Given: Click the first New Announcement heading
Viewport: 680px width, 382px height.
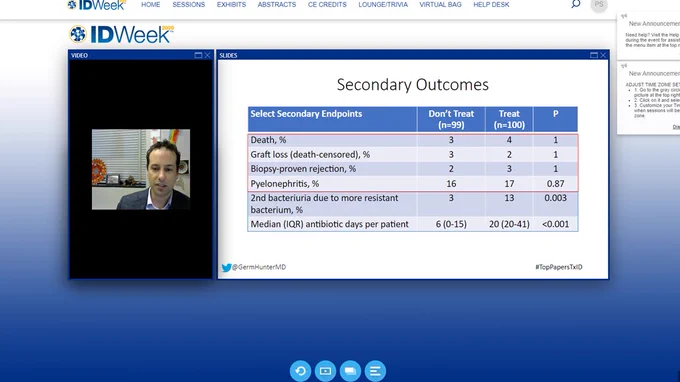Looking at the screenshot, I should (654, 23).
